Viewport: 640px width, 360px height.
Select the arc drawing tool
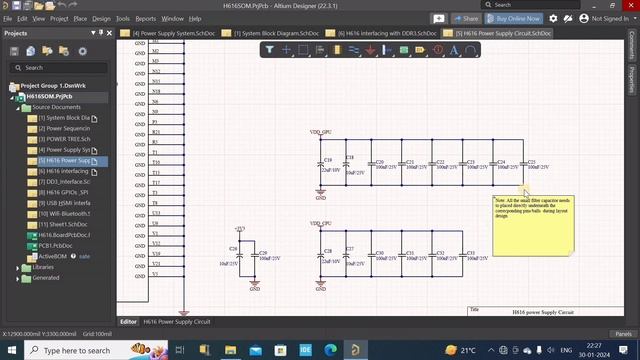(470, 50)
